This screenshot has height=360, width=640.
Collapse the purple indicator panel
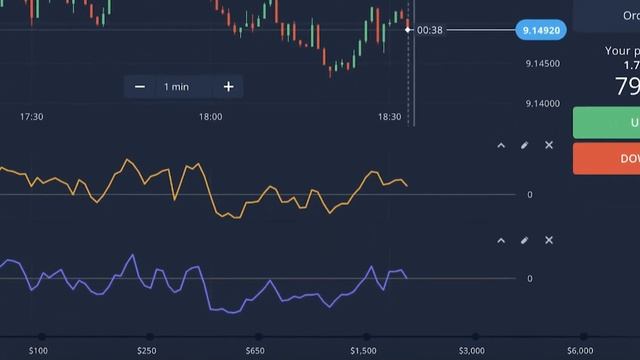click(x=501, y=241)
